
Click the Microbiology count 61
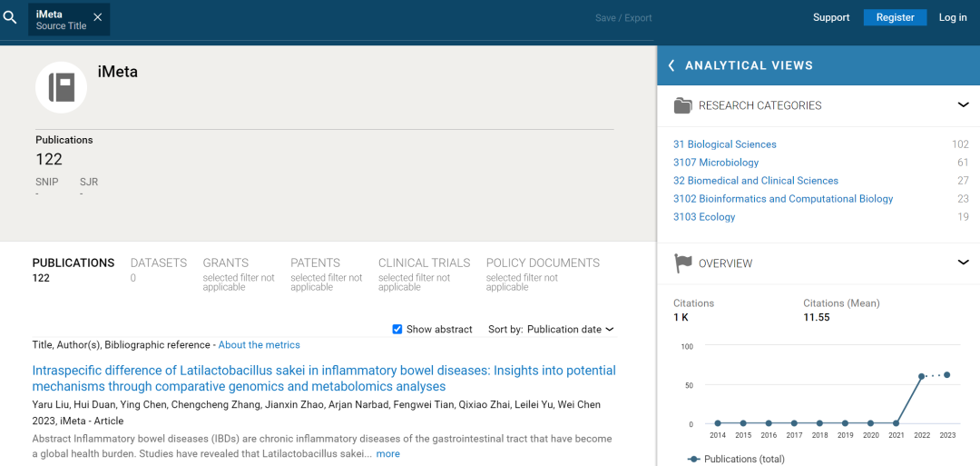coord(963,163)
